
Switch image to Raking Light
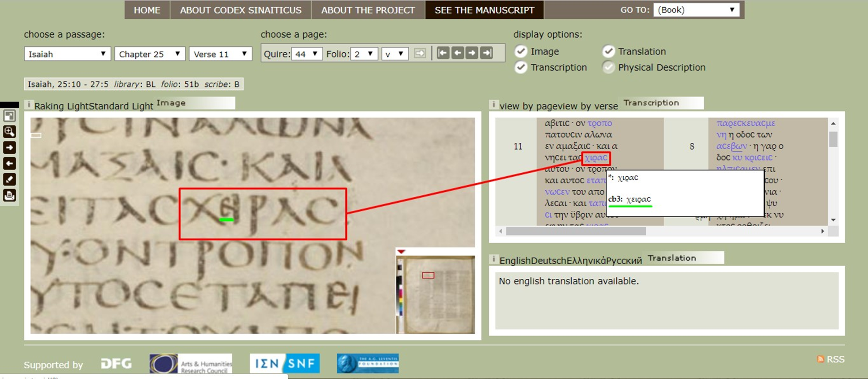61,106
